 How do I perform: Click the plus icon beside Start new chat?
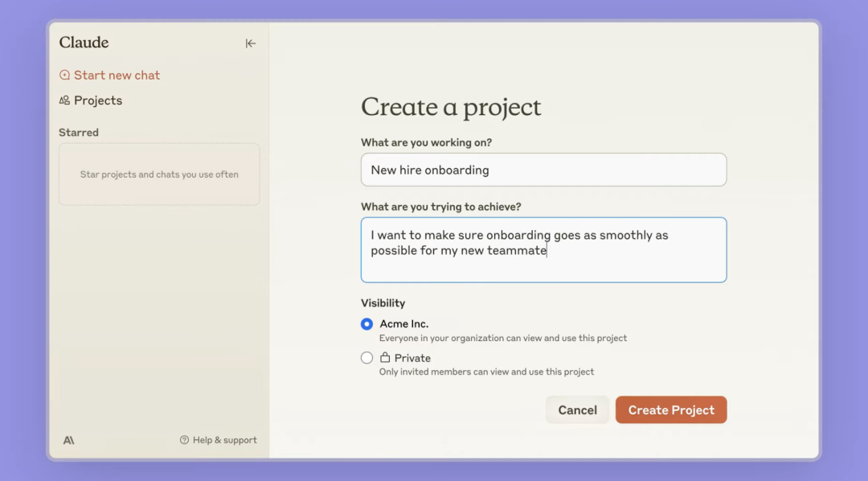64,76
